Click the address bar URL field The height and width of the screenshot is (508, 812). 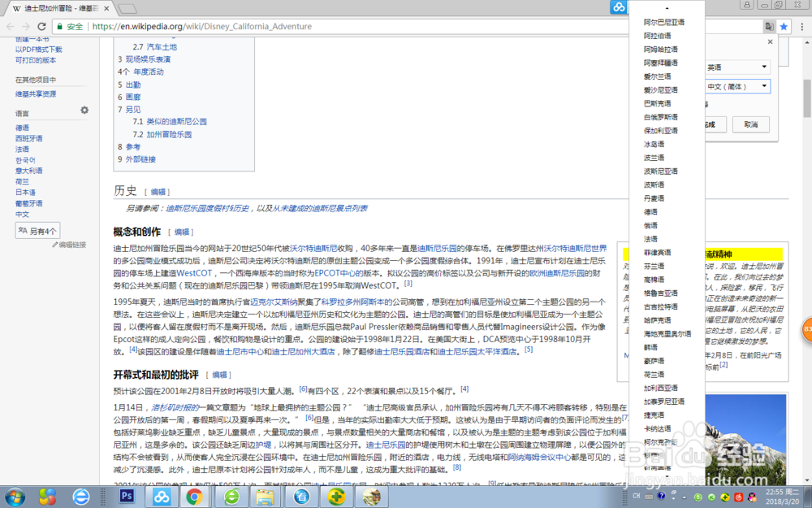tap(414, 27)
